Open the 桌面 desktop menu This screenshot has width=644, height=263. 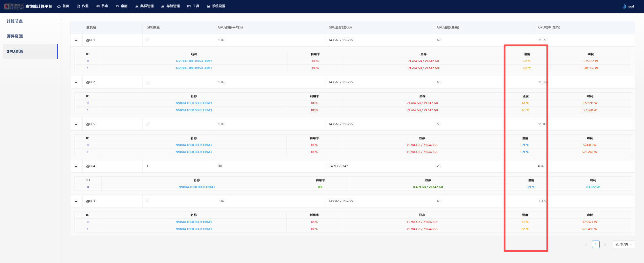point(121,6)
